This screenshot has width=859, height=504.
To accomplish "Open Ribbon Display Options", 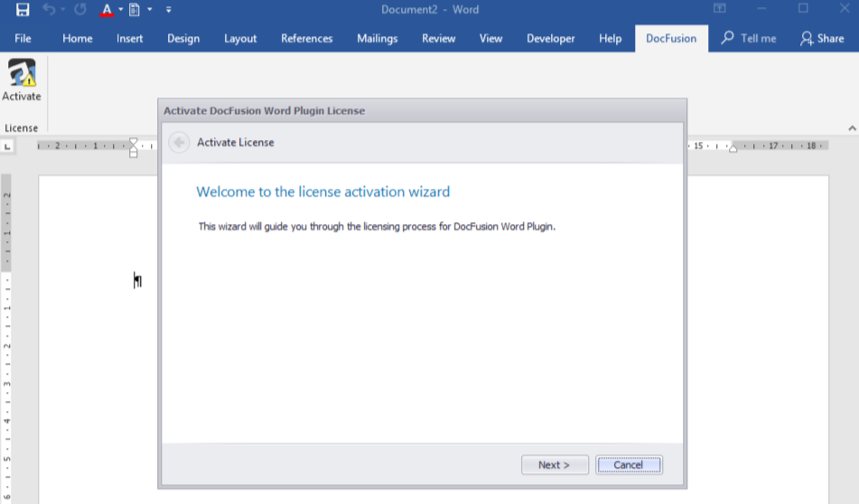I will 719,8.
